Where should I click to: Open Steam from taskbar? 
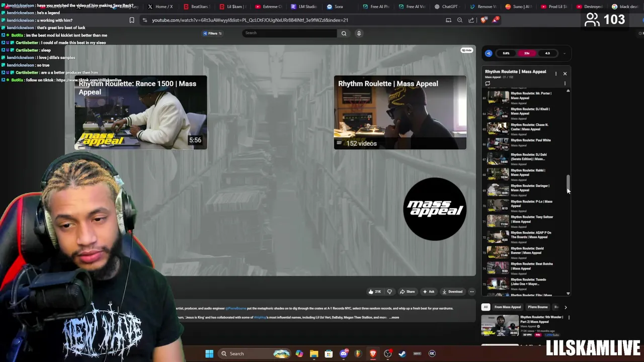403,353
